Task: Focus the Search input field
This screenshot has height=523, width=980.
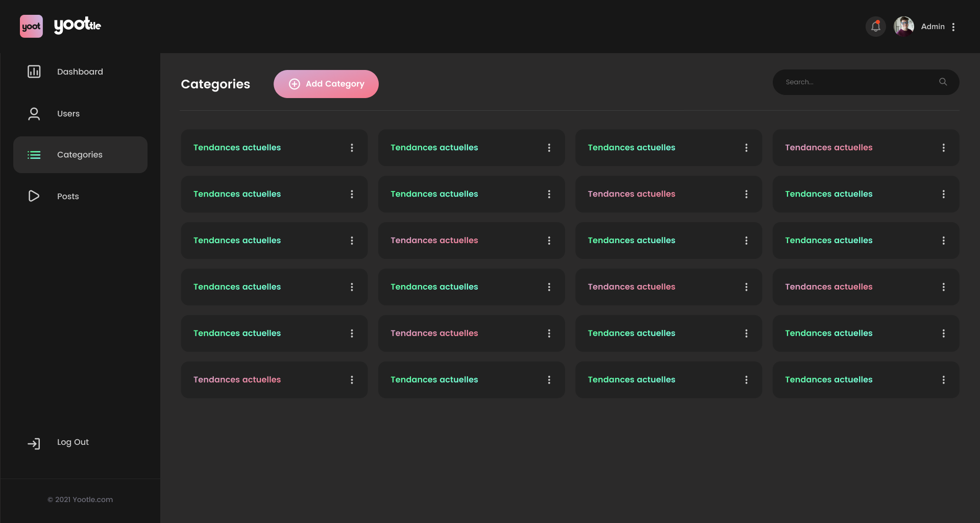Action: (x=857, y=82)
